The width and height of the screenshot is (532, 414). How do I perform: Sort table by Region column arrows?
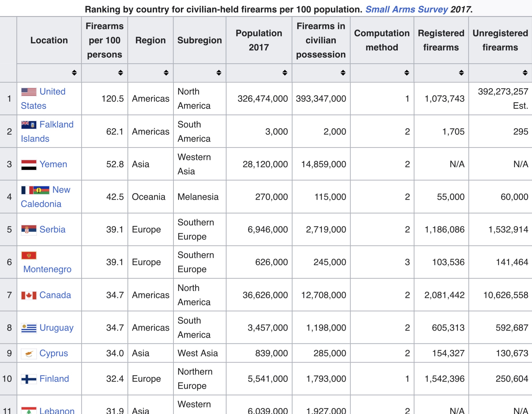click(x=166, y=73)
